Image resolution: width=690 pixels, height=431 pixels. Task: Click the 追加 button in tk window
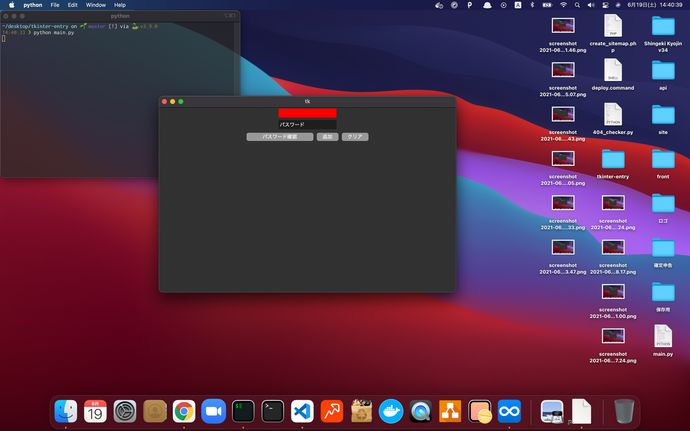click(x=327, y=137)
